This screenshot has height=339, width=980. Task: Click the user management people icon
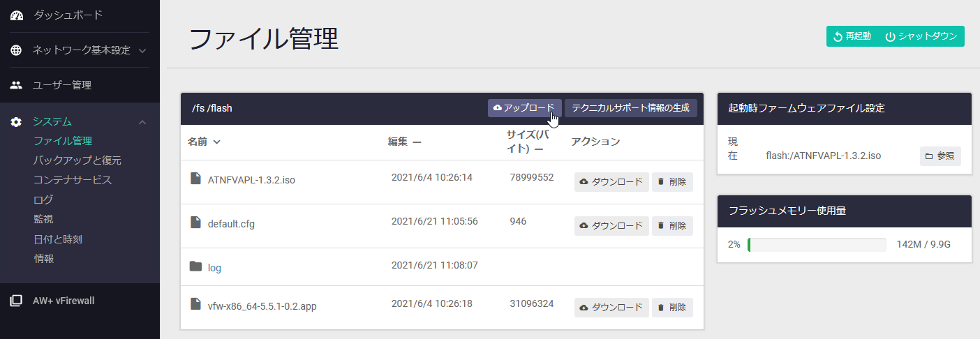pyautogui.click(x=16, y=85)
